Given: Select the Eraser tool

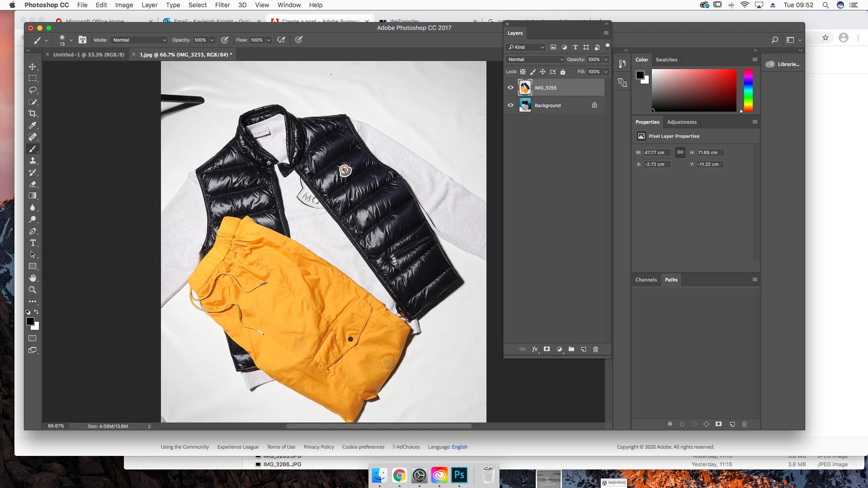Looking at the screenshot, I should click(33, 184).
